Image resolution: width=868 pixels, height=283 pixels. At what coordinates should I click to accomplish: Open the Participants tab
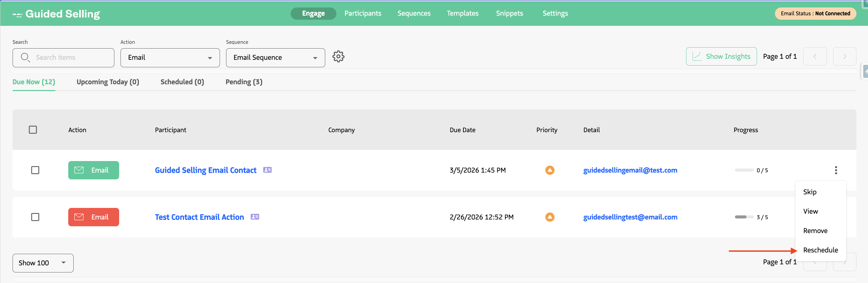pos(363,13)
